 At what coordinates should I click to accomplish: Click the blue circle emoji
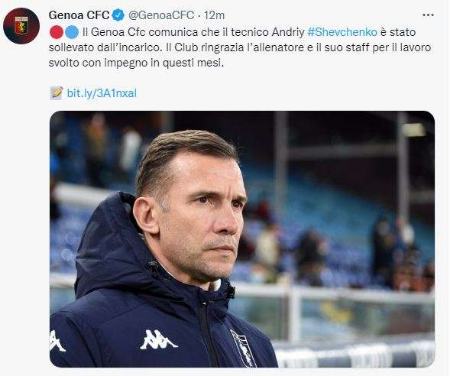[x=72, y=32]
